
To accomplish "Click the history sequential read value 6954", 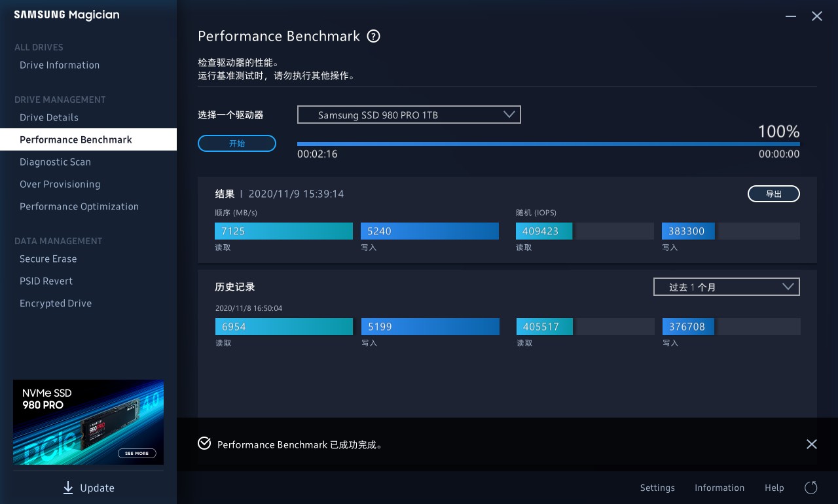I will pyautogui.click(x=234, y=327).
